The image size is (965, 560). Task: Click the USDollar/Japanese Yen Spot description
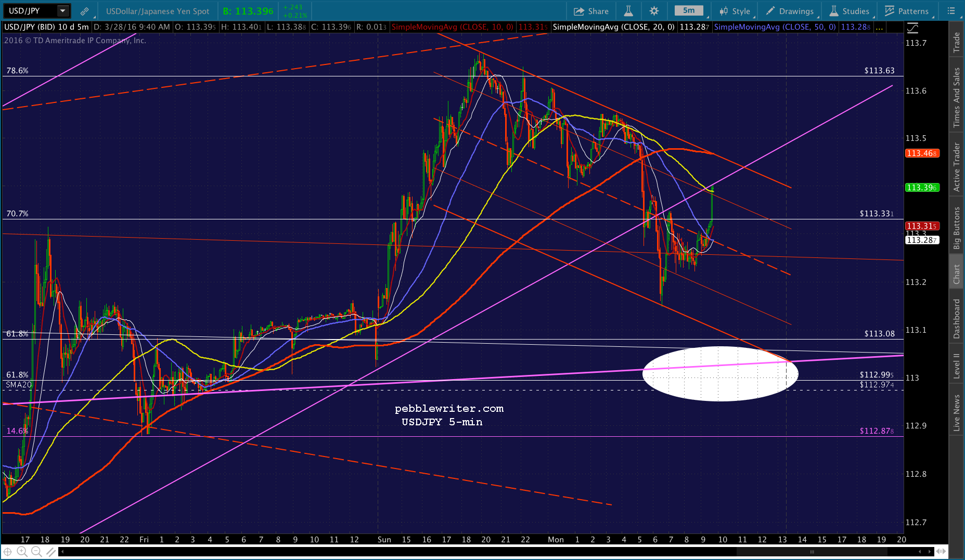[158, 11]
